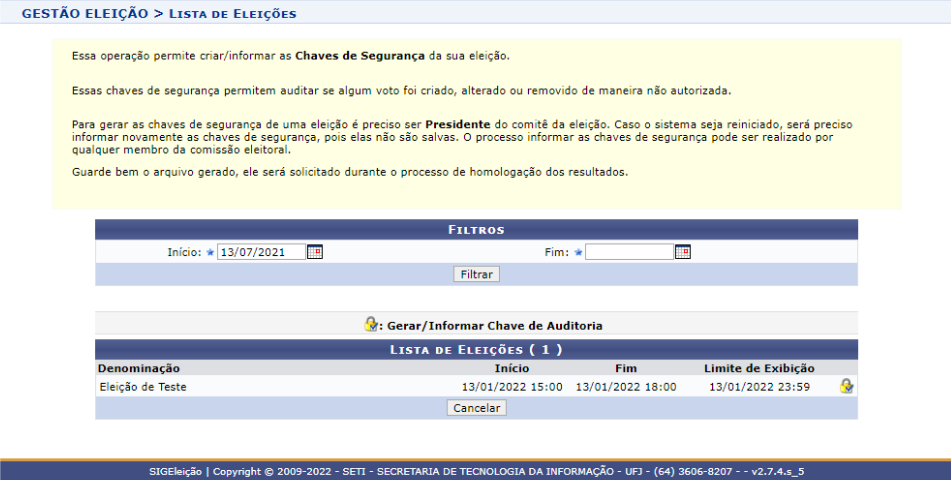Screen dimensions: 951x480
Task: Click the 'Limite de Exibição' column header
Action: coord(759,368)
